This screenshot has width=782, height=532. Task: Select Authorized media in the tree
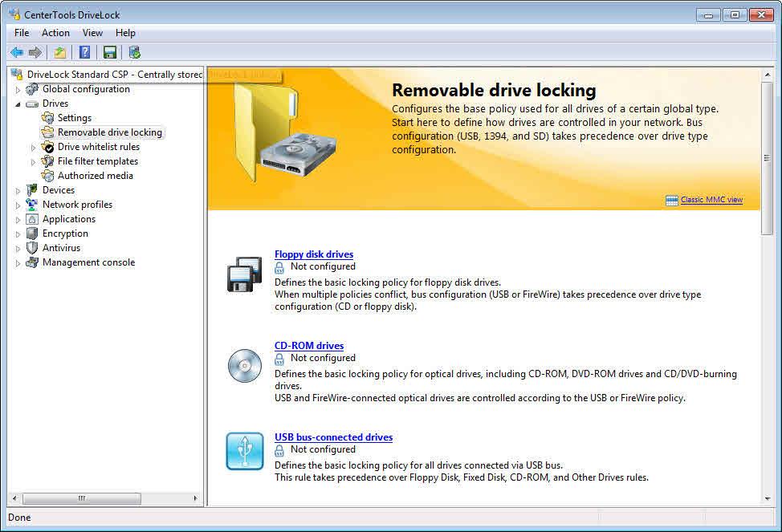[95, 176]
